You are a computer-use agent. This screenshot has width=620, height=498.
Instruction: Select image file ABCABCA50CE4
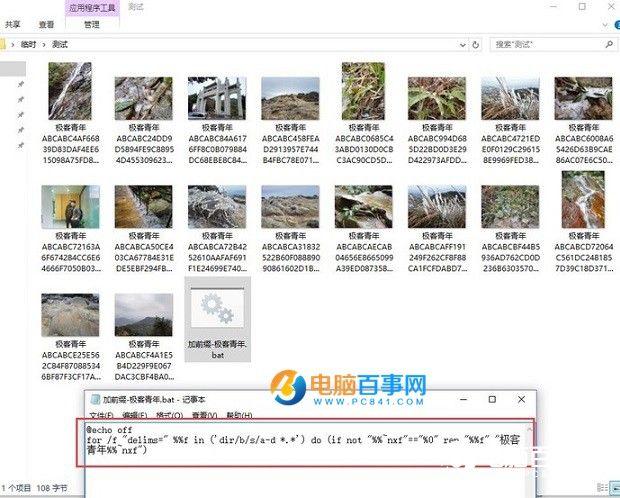(x=144, y=207)
